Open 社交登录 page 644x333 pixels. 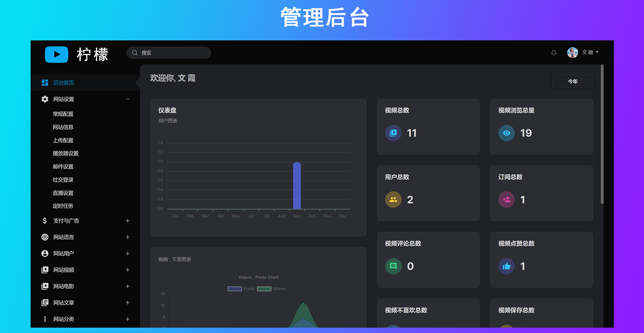coord(63,180)
